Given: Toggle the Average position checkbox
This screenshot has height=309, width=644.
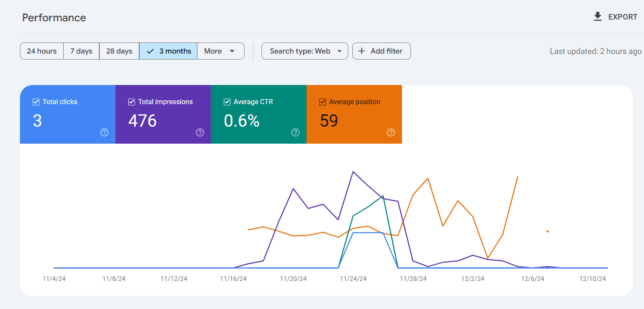Looking at the screenshot, I should click(x=323, y=102).
